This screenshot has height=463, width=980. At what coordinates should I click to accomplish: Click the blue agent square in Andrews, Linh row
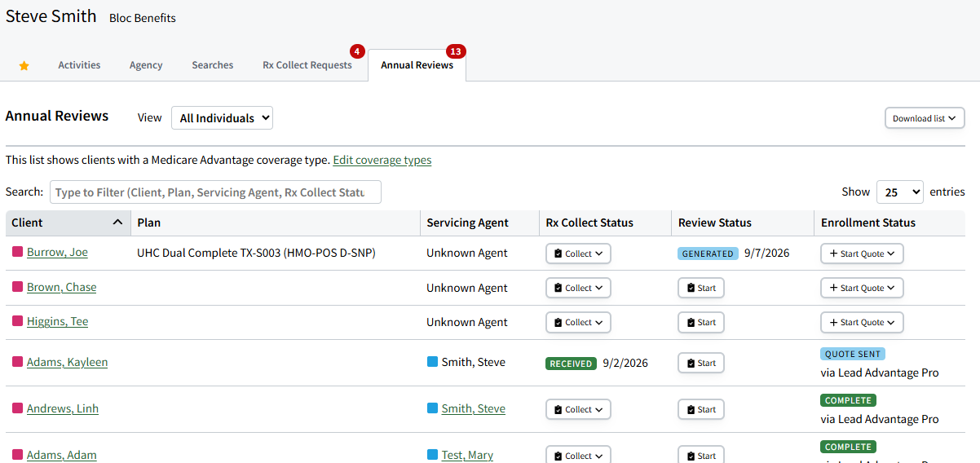coord(433,408)
